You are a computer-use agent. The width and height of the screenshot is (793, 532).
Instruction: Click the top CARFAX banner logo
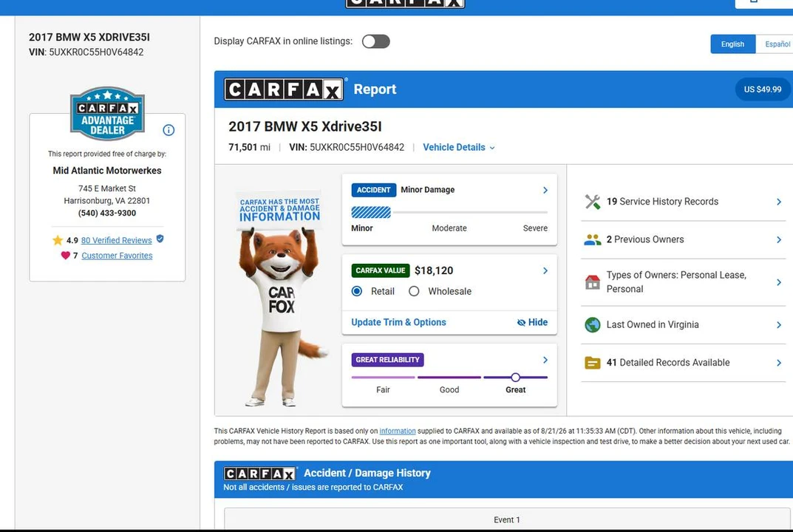pos(404,3)
